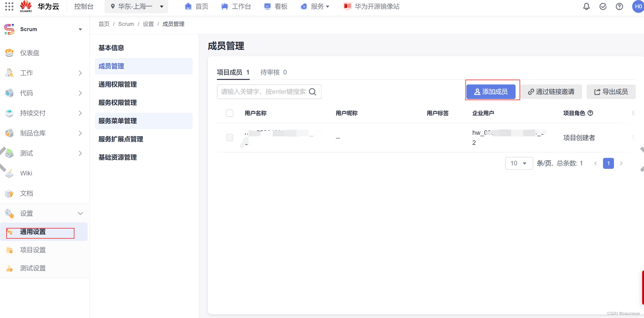Open the 文档 documents sidebar icon
Screen dimensions: 644x318
tap(9, 193)
